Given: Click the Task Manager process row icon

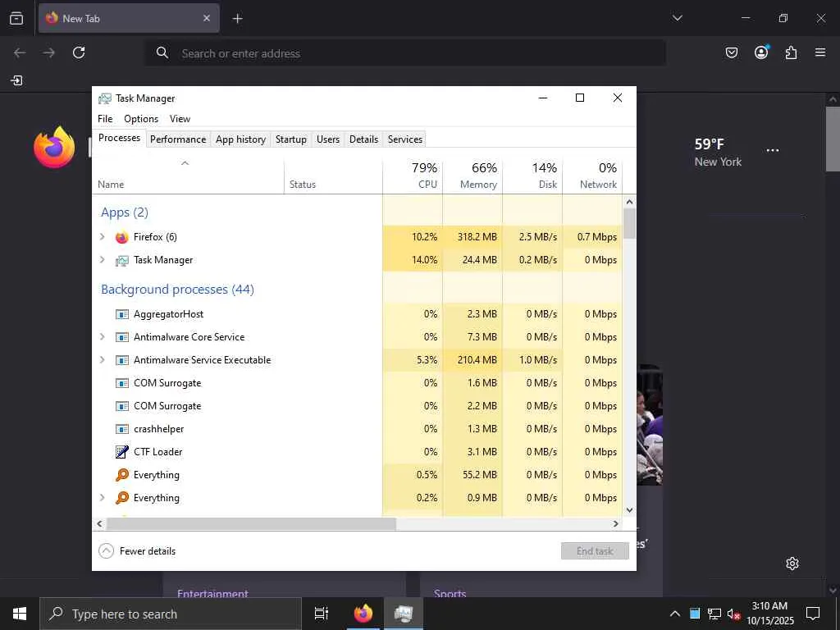Looking at the screenshot, I should pyautogui.click(x=122, y=260).
